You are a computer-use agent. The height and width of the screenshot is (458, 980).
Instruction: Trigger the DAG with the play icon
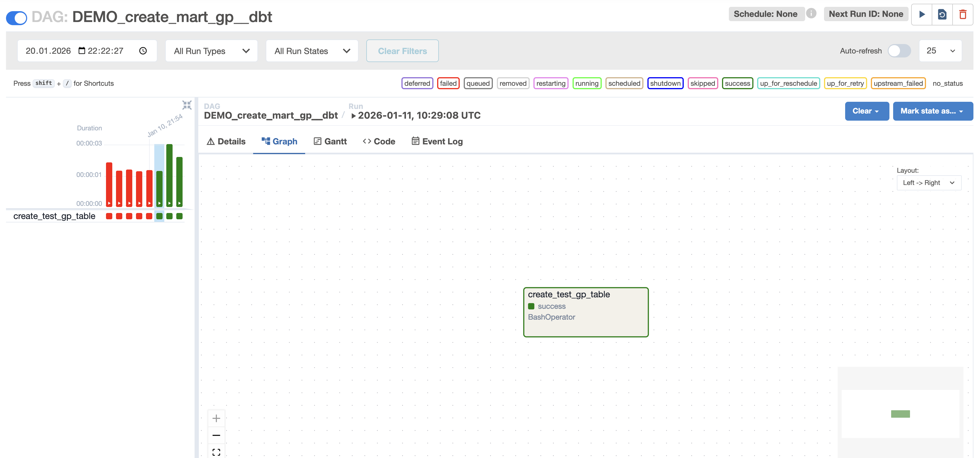click(922, 15)
